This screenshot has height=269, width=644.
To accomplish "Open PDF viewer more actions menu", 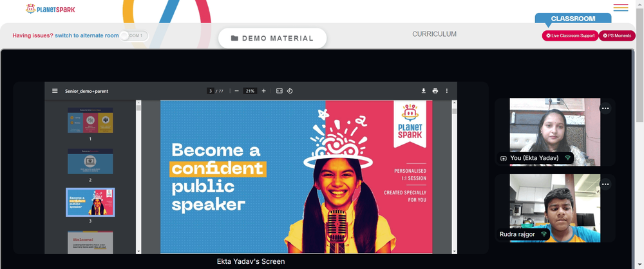I will 447,91.
